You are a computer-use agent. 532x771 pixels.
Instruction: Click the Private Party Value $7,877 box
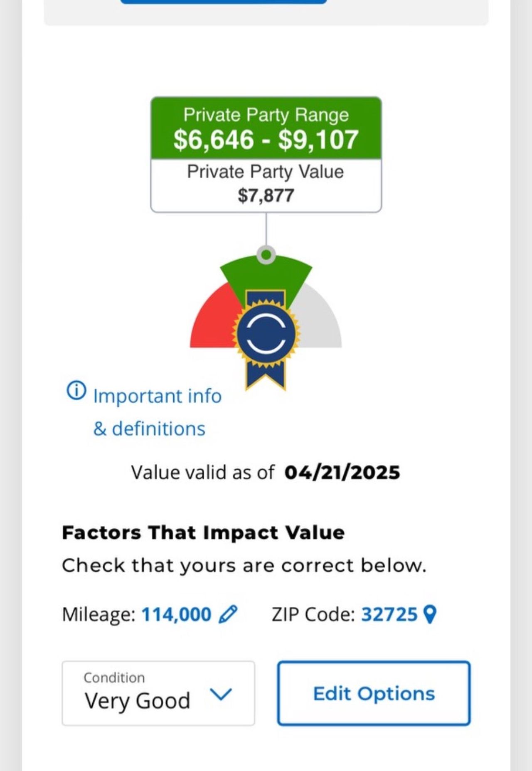click(x=266, y=185)
